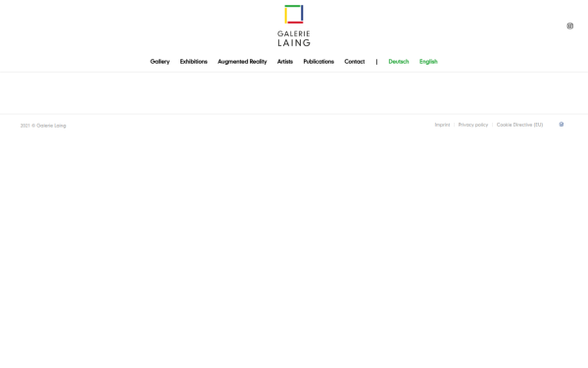
Task: Select the Artists menu item
Action: 285,62
